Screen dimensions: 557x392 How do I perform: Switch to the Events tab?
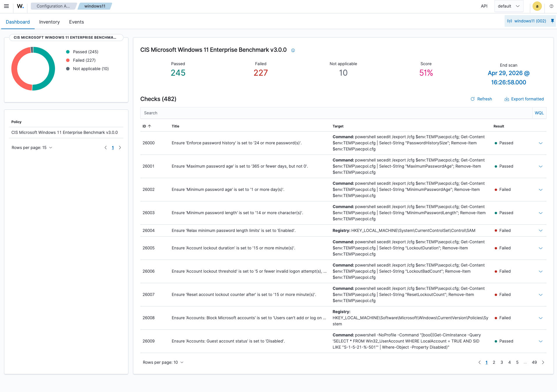click(x=77, y=22)
